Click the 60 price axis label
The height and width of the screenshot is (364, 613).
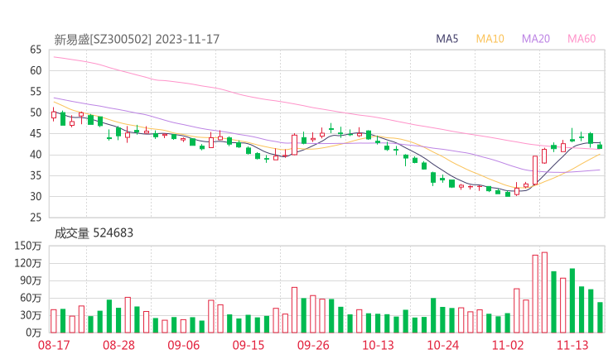[x=36, y=70]
